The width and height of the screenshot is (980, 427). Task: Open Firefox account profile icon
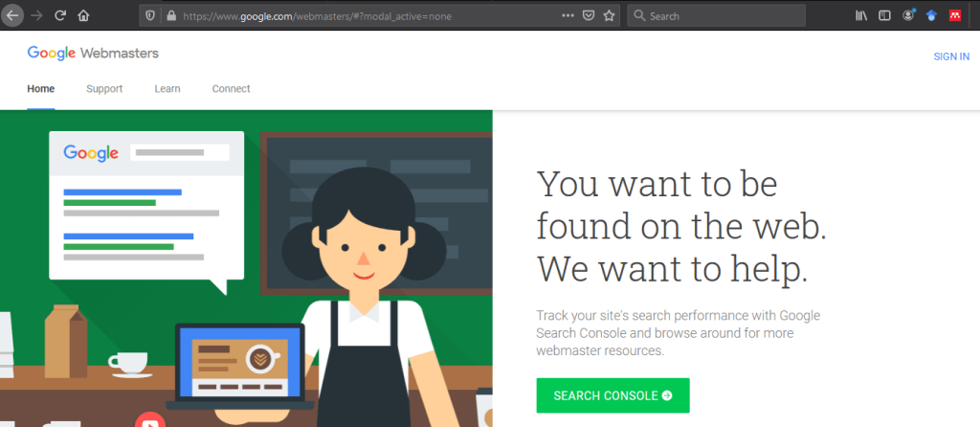click(x=907, y=15)
